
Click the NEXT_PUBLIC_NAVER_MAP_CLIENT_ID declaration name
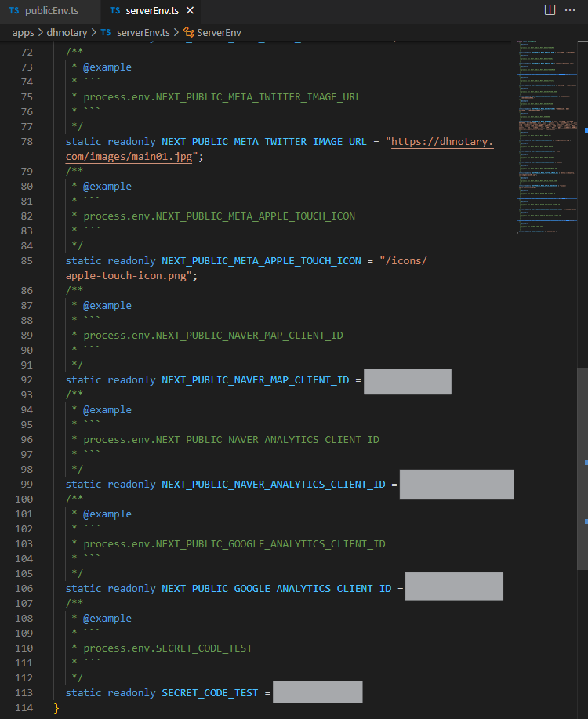point(255,380)
